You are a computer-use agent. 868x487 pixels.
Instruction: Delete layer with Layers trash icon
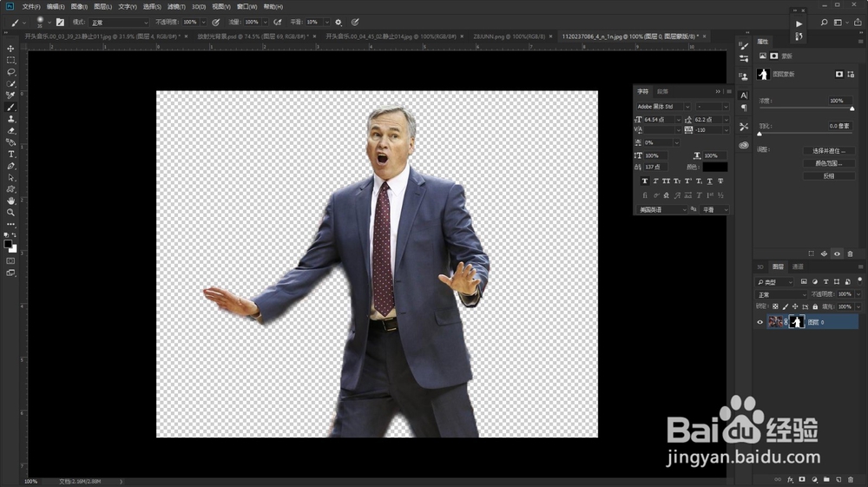(x=851, y=479)
